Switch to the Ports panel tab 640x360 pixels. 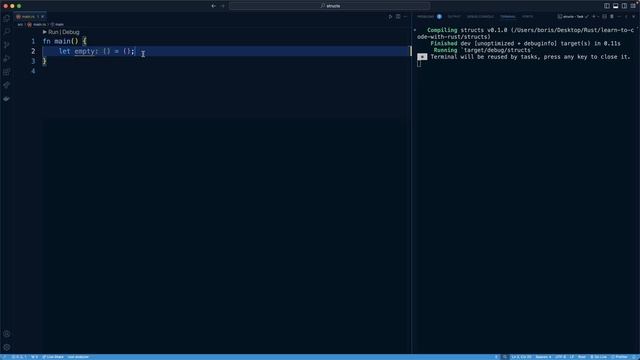[x=527, y=17]
